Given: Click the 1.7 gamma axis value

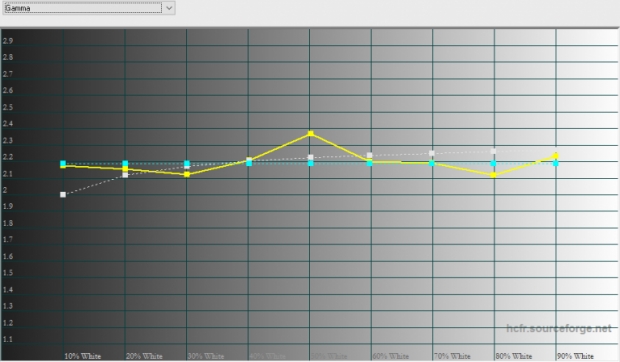Looking at the screenshot, I should (8, 239).
